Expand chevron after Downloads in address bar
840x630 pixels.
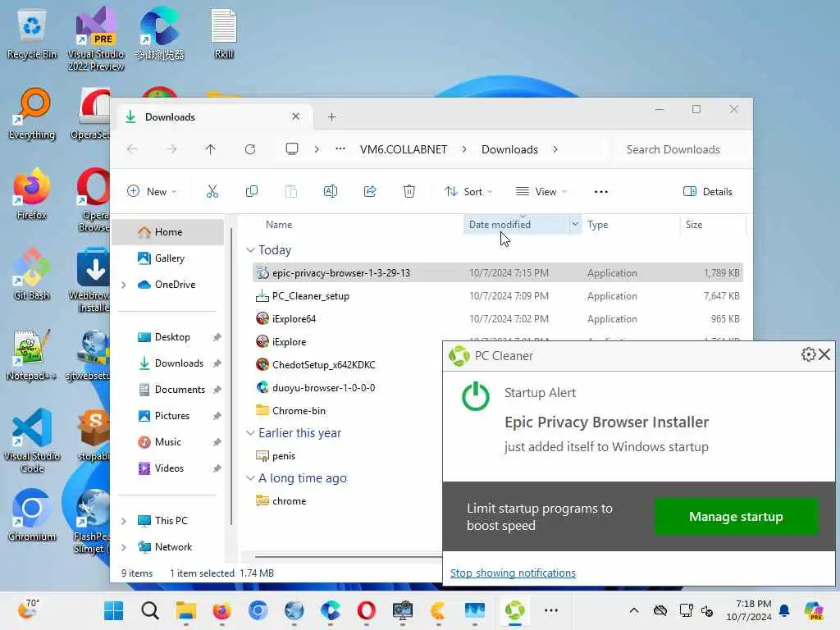555,149
